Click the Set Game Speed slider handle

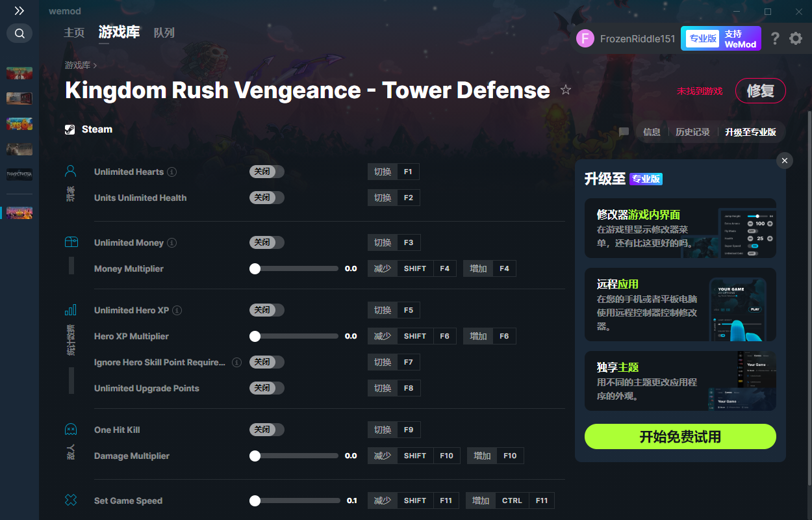click(255, 500)
